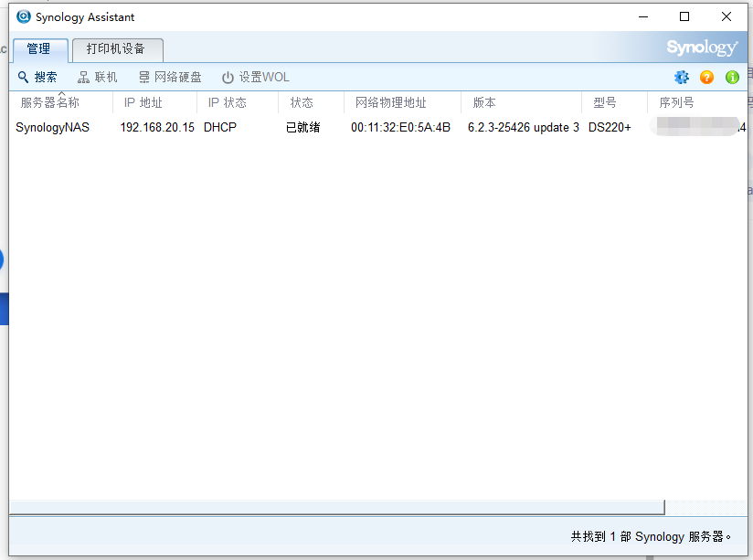Sort by the 型号 column header
Viewport: 753px width, 560px height.
(614, 103)
